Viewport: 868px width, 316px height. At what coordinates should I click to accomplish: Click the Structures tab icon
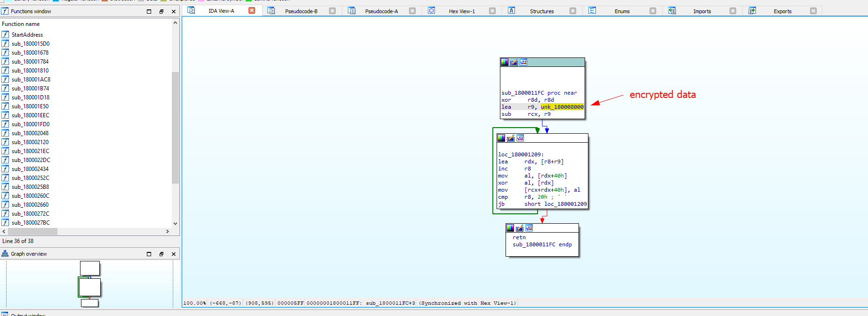[512, 11]
